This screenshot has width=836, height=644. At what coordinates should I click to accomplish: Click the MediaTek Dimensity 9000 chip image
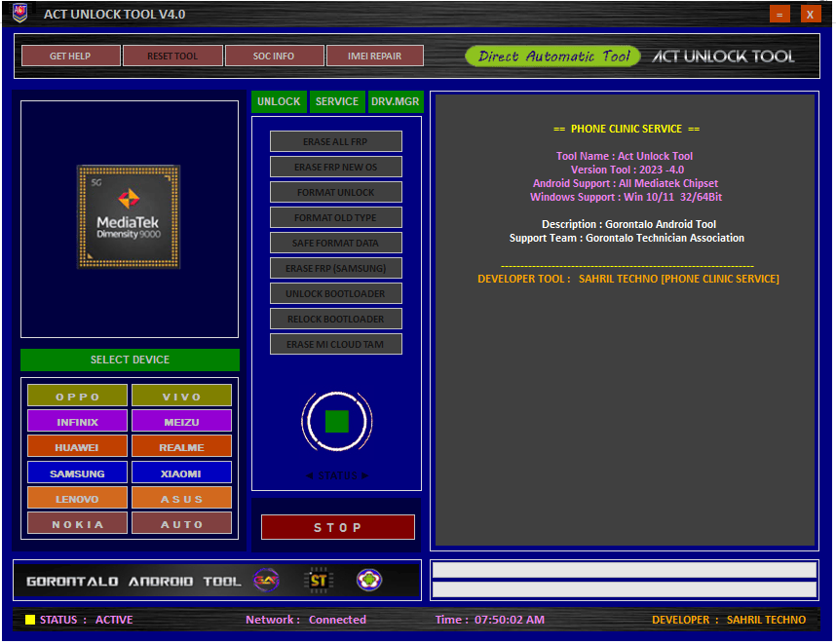128,216
